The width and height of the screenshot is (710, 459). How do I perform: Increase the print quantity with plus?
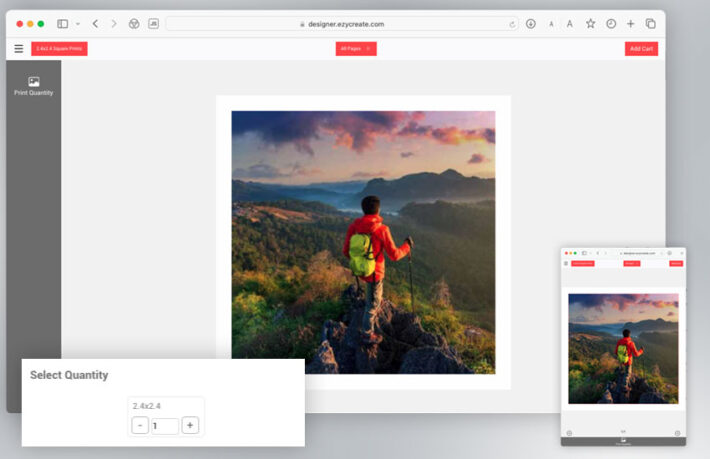(190, 425)
